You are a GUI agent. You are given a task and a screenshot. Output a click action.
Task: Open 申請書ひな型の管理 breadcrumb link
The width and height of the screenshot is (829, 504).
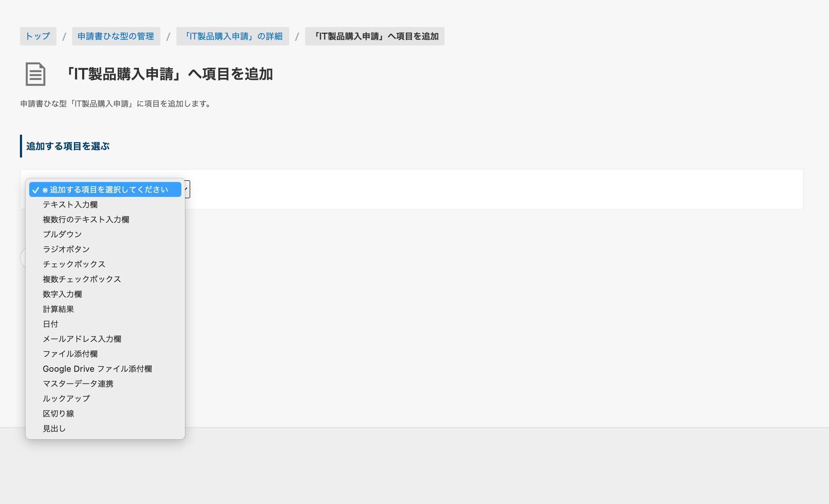[x=116, y=36]
